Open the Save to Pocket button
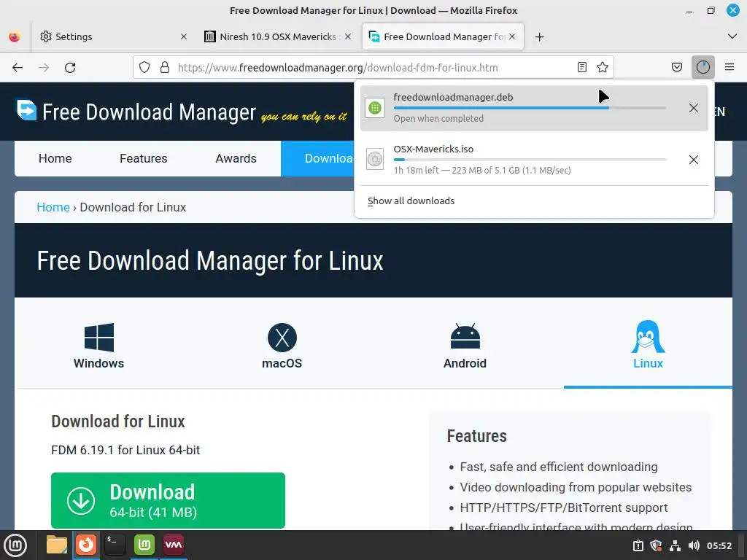 [x=676, y=67]
